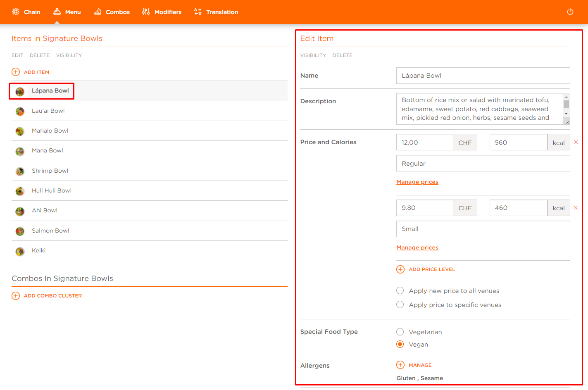Click the Add Combo Cluster plus icon
This screenshot has width=588, height=390.
(x=16, y=296)
